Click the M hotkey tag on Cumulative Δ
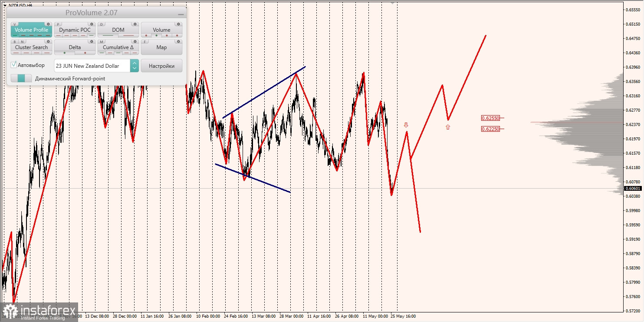Screen dimensions: 644x322 pos(102,42)
